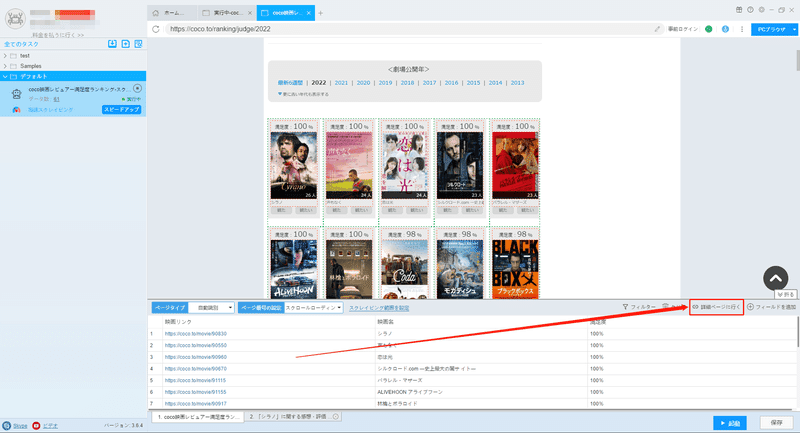Click the 折る collapse panel button
The width and height of the screenshot is (800, 433).
click(x=786, y=294)
